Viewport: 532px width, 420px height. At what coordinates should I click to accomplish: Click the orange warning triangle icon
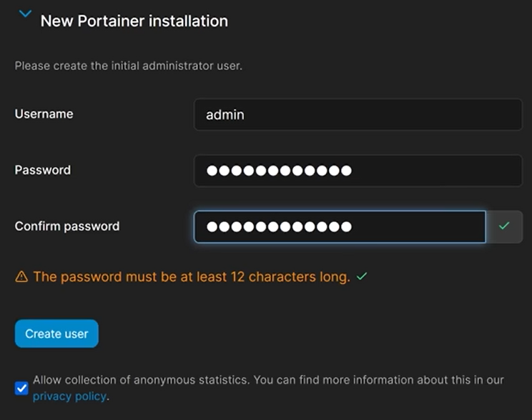pyautogui.click(x=21, y=277)
